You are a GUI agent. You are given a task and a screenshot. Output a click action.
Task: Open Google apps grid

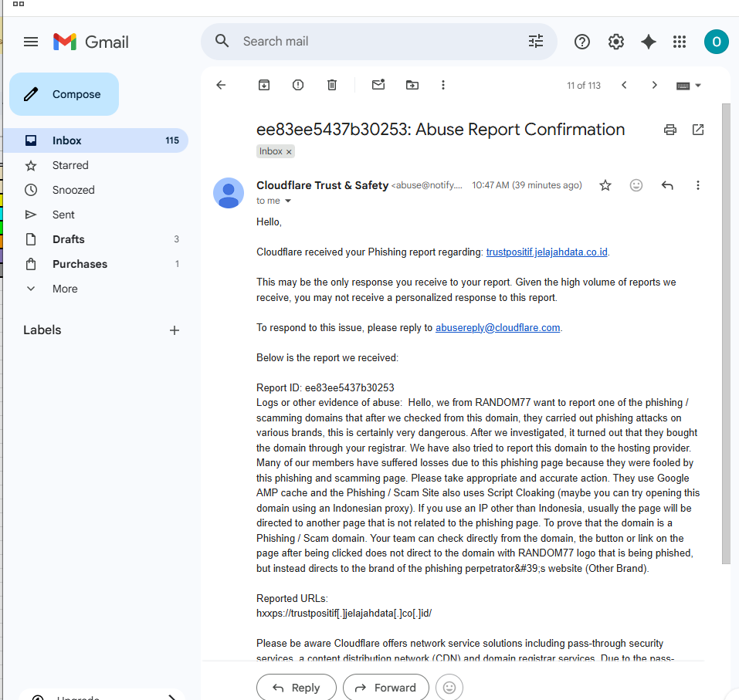[x=679, y=42]
